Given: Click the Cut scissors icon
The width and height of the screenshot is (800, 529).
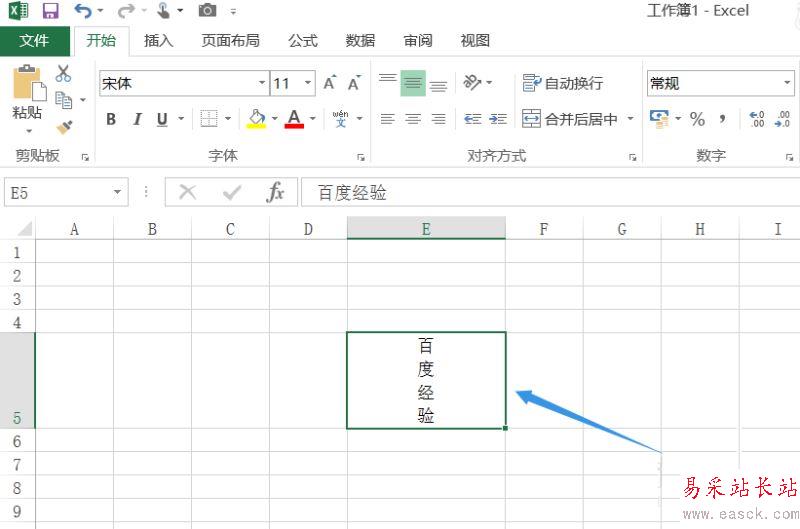Looking at the screenshot, I should [x=63, y=73].
